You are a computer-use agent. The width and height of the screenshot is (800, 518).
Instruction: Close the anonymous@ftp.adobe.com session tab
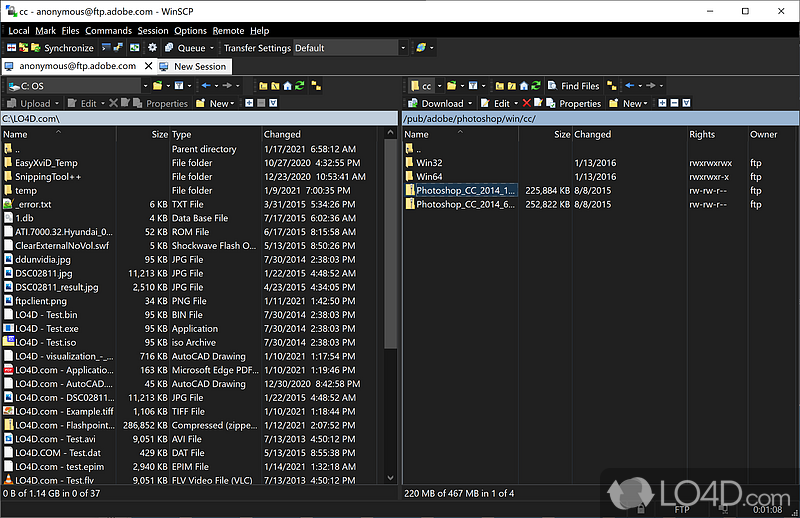pos(148,66)
